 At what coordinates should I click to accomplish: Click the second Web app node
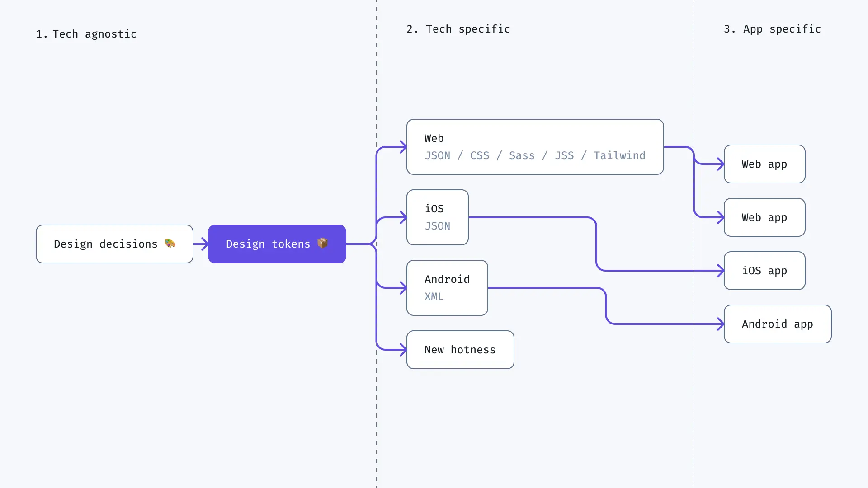point(764,217)
